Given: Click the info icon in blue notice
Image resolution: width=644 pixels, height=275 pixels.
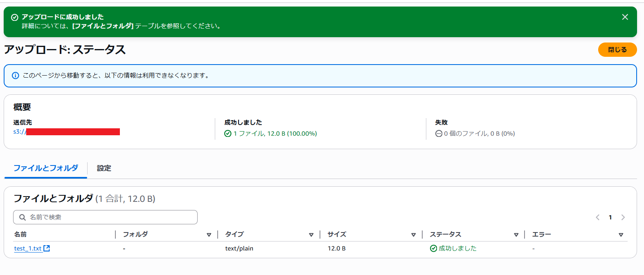Looking at the screenshot, I should pyautogui.click(x=15, y=76).
